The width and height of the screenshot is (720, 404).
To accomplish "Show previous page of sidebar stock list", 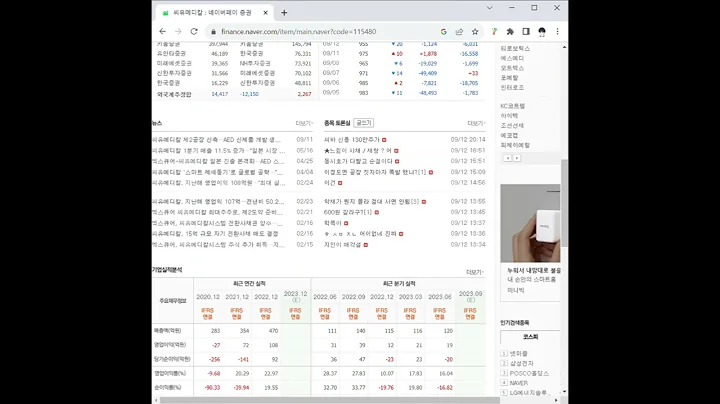I will click(507, 158).
